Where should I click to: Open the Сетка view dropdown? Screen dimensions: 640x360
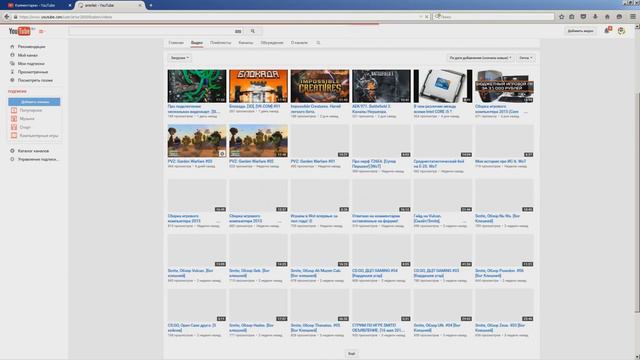525,58
